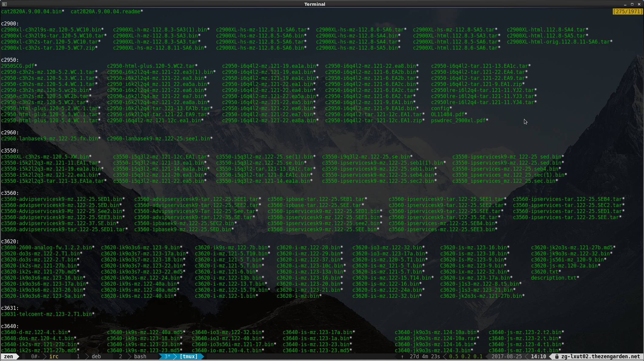Click the load average 0.5 0.2 0.1
644x361 pixels.
click(466, 356)
